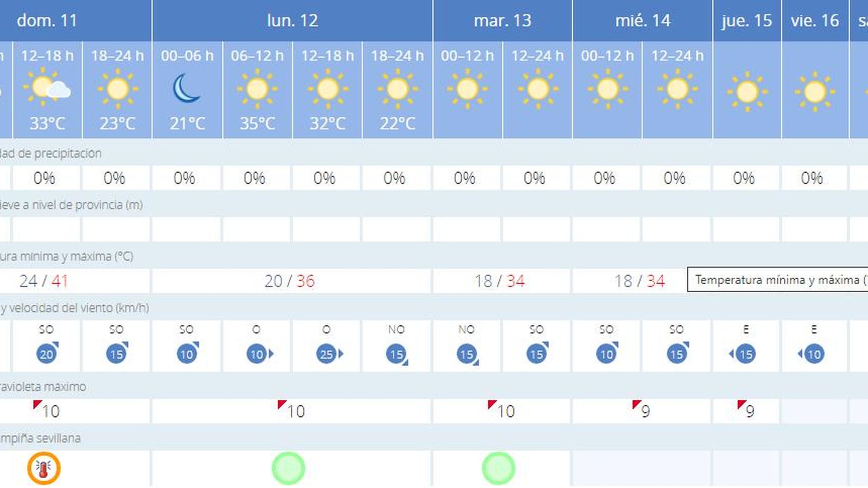Viewport: 868px width, 488px height.
Task: Click the 20 / 36 temperature range for lun. 12
Action: 291,281
